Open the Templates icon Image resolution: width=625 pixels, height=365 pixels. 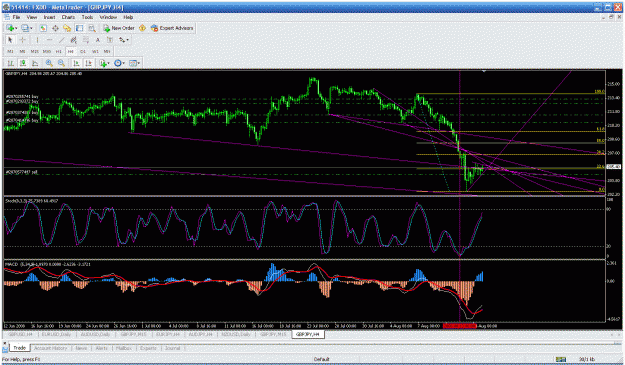pos(132,63)
